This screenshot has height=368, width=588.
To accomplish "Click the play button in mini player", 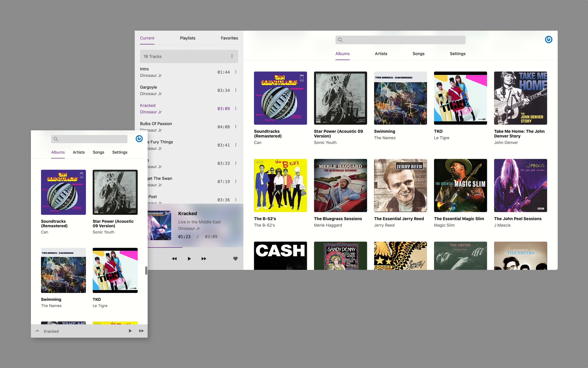I will (129, 331).
